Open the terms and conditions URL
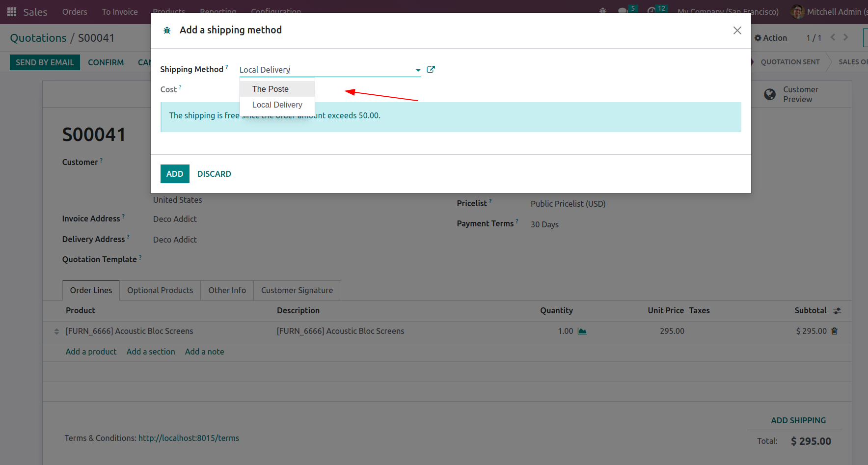Screen dimensions: 868x465 coord(189,438)
